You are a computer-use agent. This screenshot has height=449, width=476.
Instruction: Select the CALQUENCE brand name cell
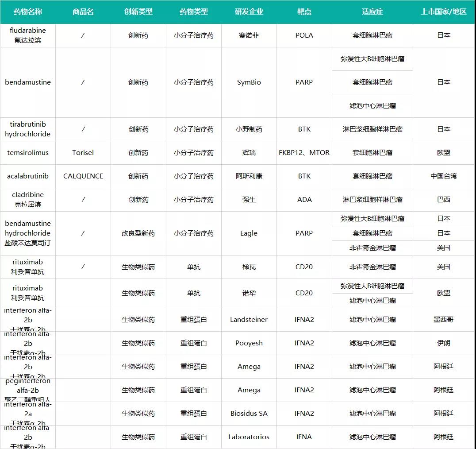[x=83, y=176]
